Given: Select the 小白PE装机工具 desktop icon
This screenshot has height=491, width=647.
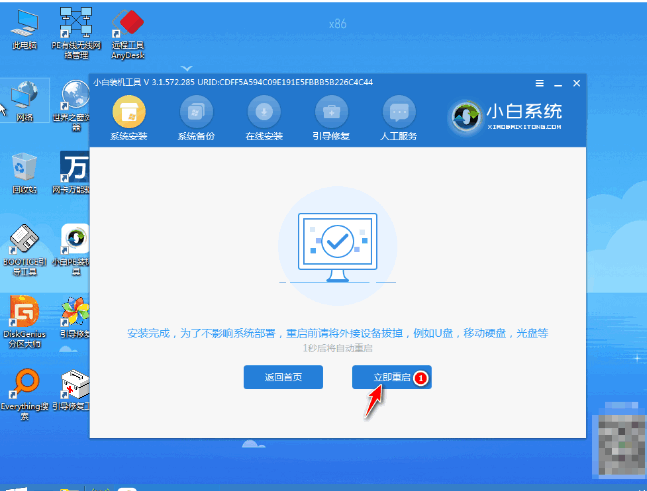Looking at the screenshot, I should click(x=71, y=250).
